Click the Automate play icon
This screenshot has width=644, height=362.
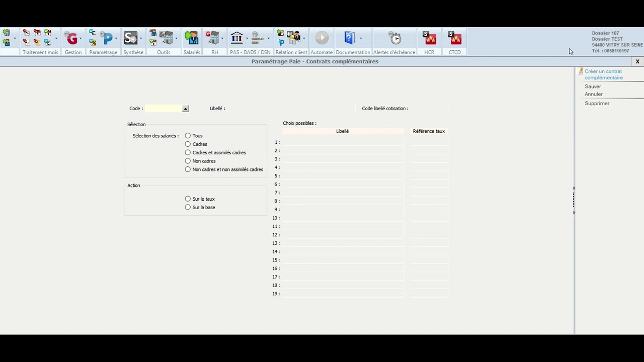click(x=322, y=38)
